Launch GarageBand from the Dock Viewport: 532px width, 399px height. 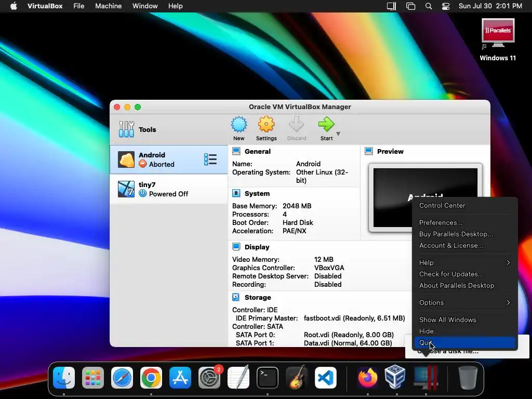click(297, 377)
